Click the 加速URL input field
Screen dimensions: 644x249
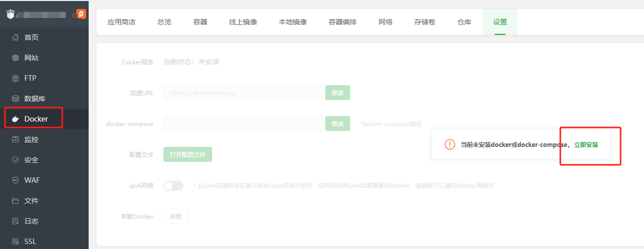(x=243, y=93)
